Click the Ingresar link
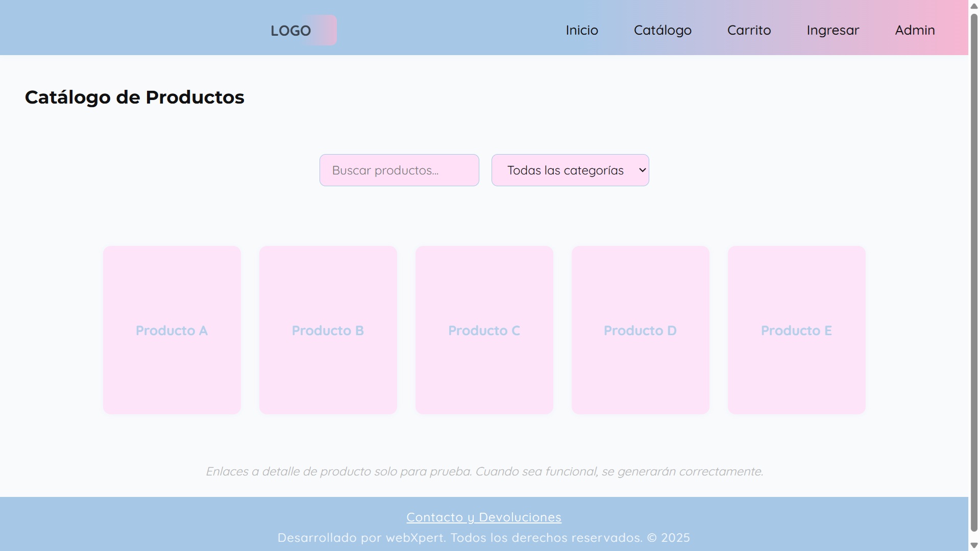This screenshot has width=980, height=551. 832,30
